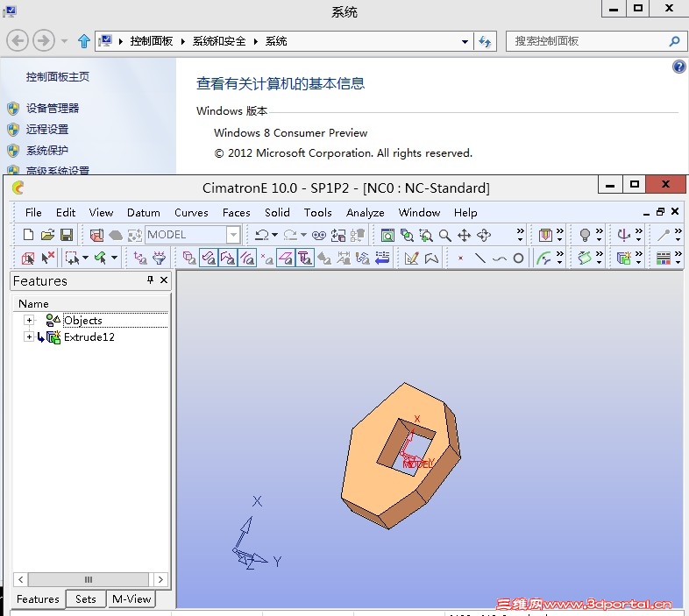Open 设备管理器 link in control panel
This screenshot has height=616, width=689.
[x=53, y=108]
